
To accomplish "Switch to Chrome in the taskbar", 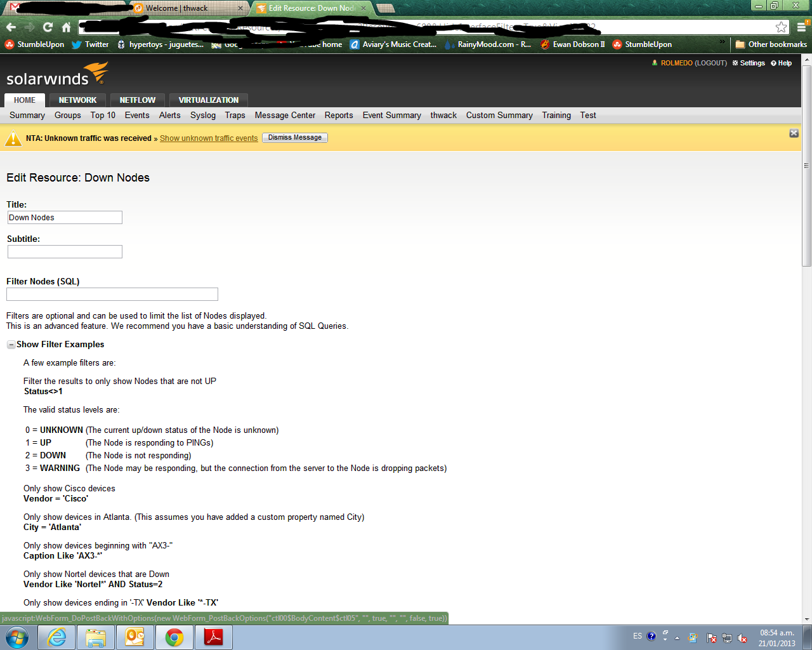I will coord(174,637).
